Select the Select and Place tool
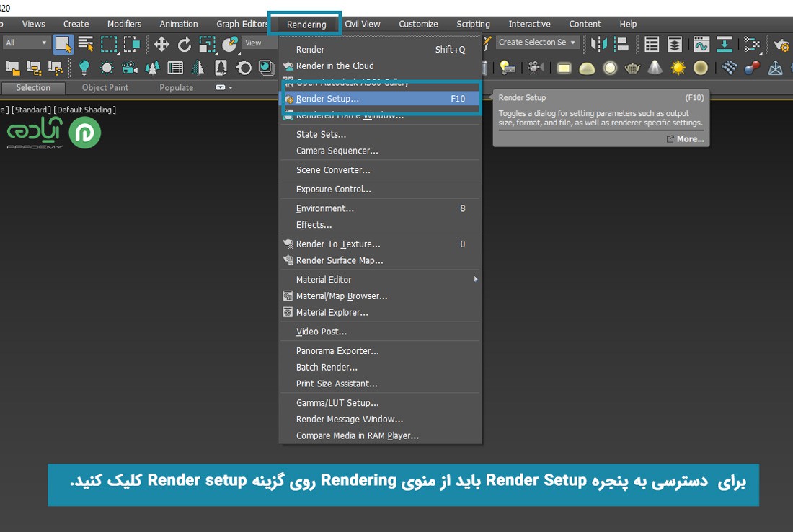The width and height of the screenshot is (793, 532). [230, 45]
